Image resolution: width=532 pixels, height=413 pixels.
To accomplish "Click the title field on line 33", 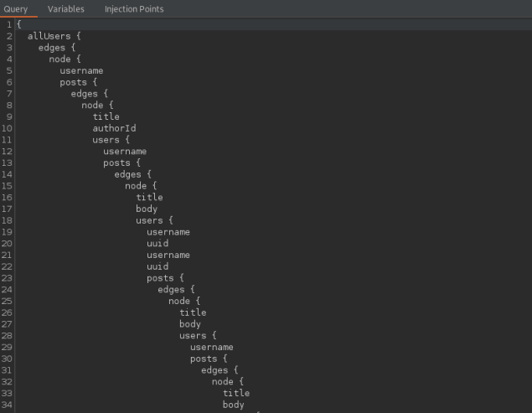I will [x=235, y=393].
